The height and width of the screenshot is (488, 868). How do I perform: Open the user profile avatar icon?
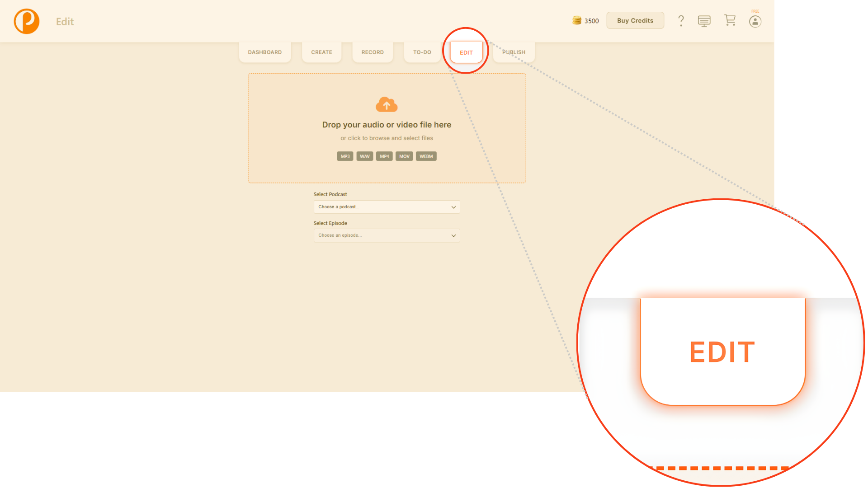tap(755, 22)
